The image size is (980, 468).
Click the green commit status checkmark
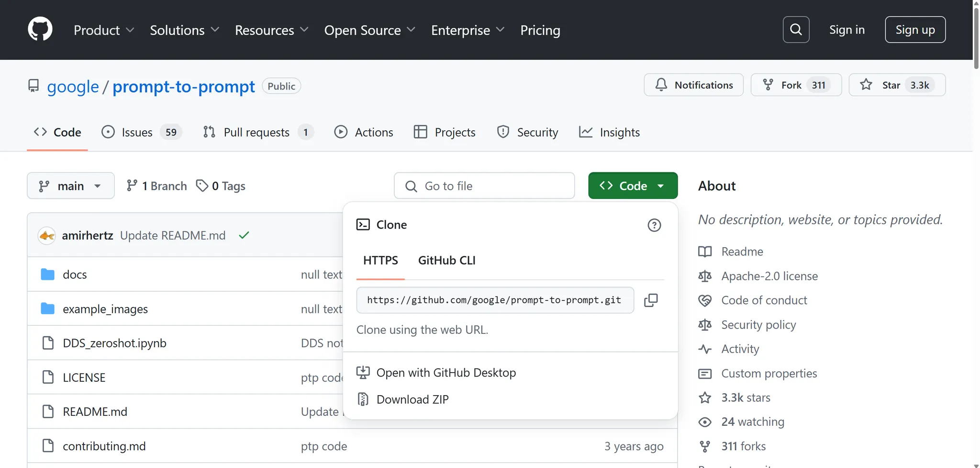[244, 235]
